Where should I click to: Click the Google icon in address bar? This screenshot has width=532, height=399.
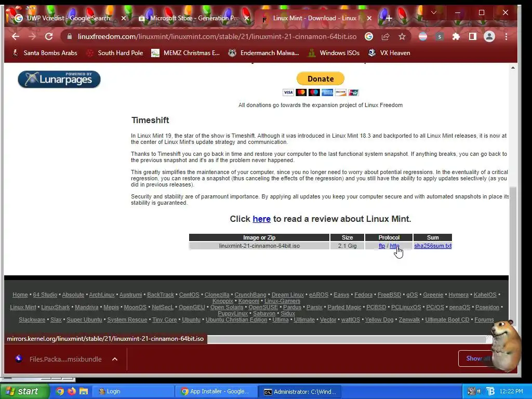coord(369,37)
